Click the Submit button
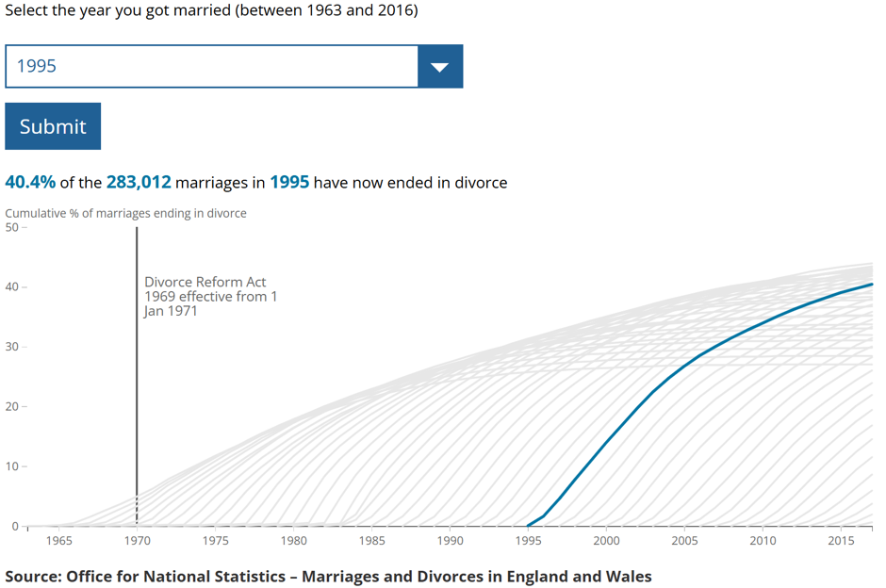 coord(53,126)
